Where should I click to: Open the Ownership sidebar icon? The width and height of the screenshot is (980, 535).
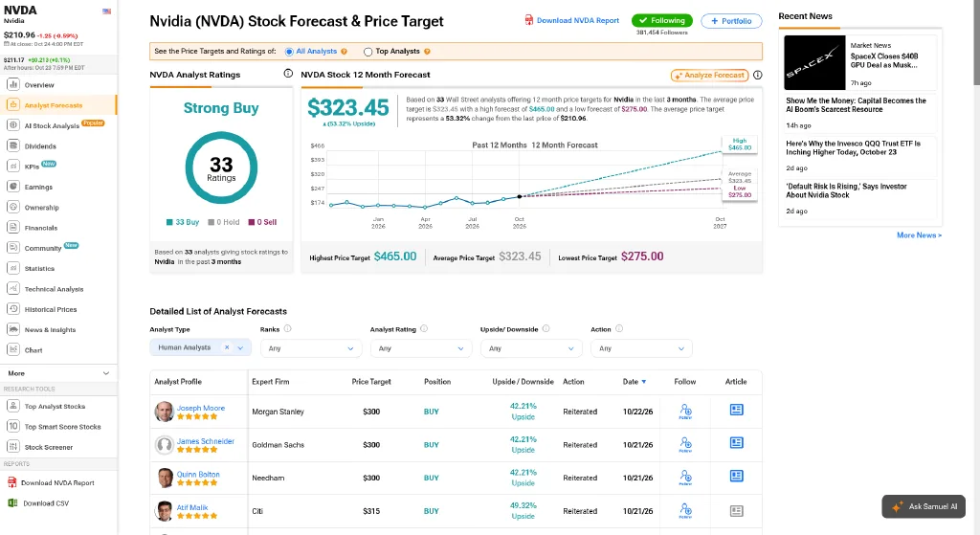click(12, 207)
